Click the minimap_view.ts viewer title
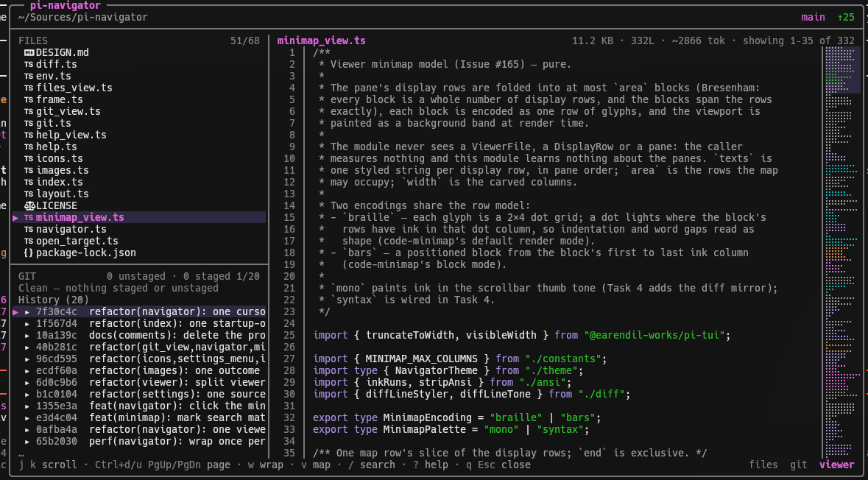Image resolution: width=868 pixels, height=480 pixels. coord(322,41)
